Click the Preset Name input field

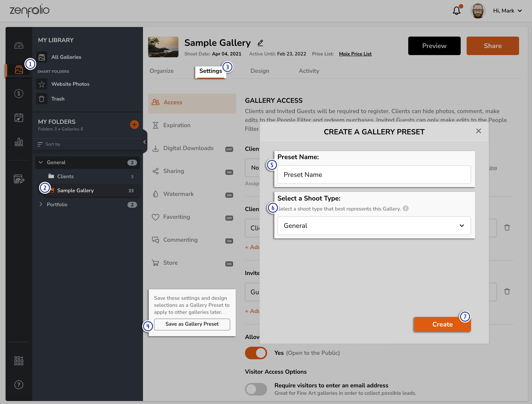pyautogui.click(x=374, y=175)
